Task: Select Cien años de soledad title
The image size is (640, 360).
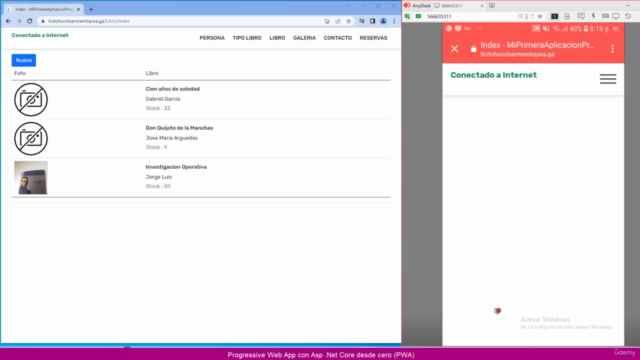Action: point(173,89)
